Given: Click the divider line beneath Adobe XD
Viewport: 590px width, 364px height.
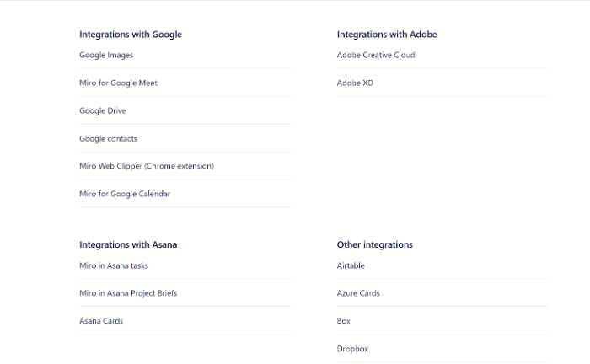Looking at the screenshot, I should tap(442, 96).
